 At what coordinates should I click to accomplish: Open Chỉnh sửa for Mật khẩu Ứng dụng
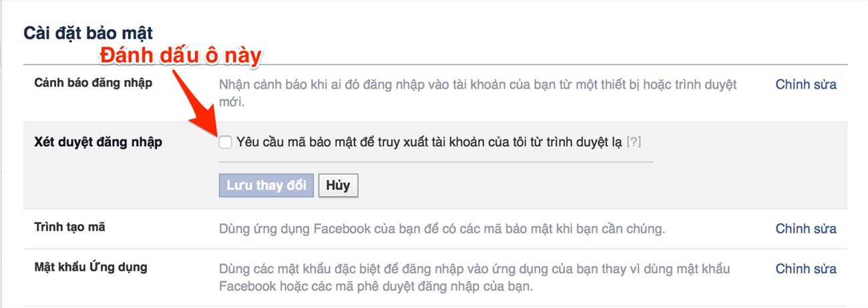click(806, 269)
